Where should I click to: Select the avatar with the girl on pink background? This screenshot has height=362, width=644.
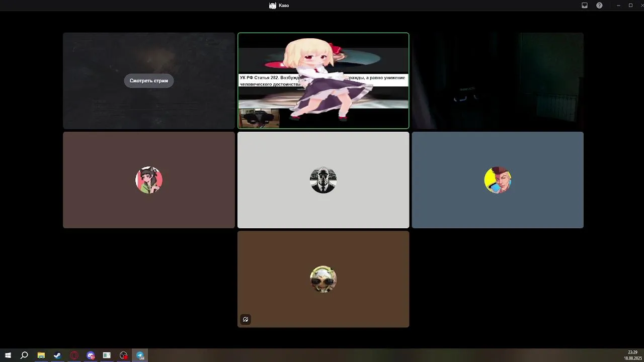pyautogui.click(x=149, y=180)
